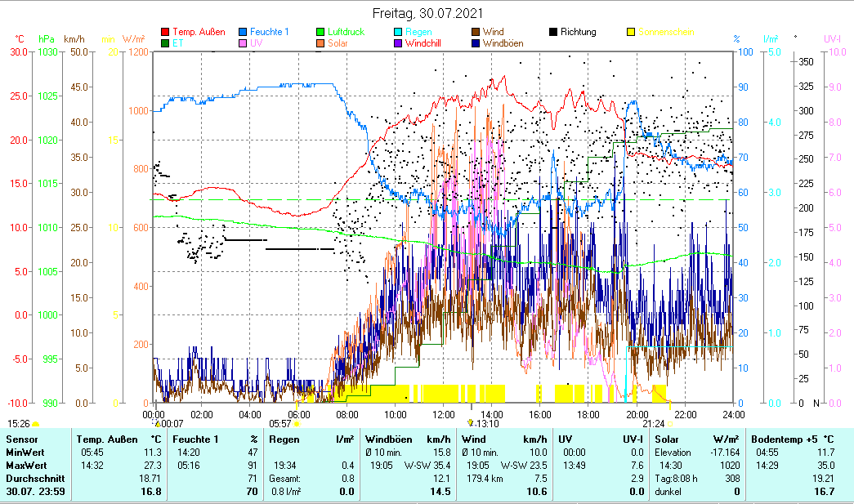The width and height of the screenshot is (854, 504).
Task: Click the 'Feuchte 1' legend label
Action: (x=270, y=32)
